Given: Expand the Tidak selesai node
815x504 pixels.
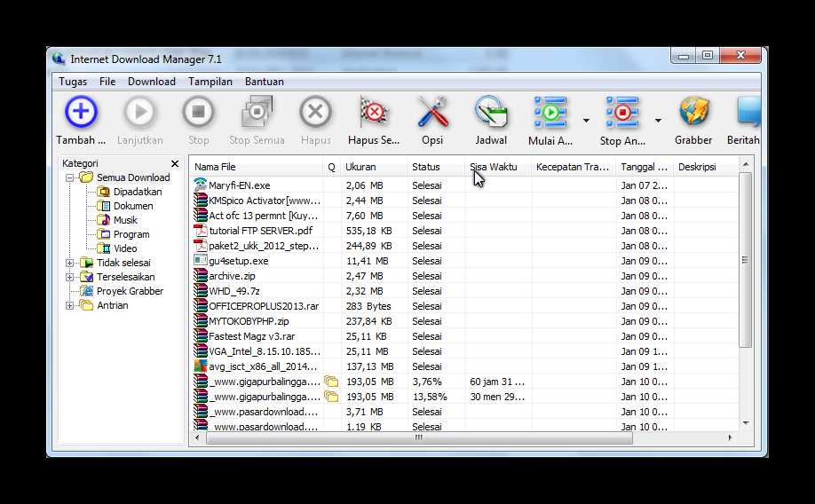Looking at the screenshot, I should pos(69,263).
